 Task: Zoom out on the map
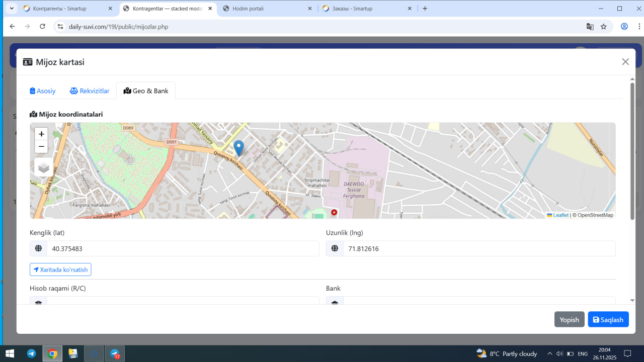click(x=41, y=147)
